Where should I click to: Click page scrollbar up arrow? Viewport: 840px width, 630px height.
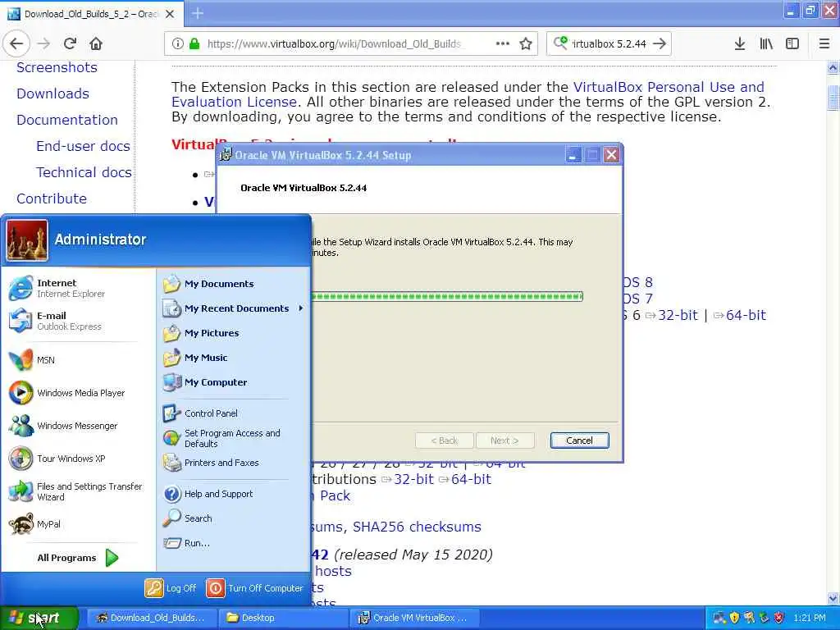833,67
